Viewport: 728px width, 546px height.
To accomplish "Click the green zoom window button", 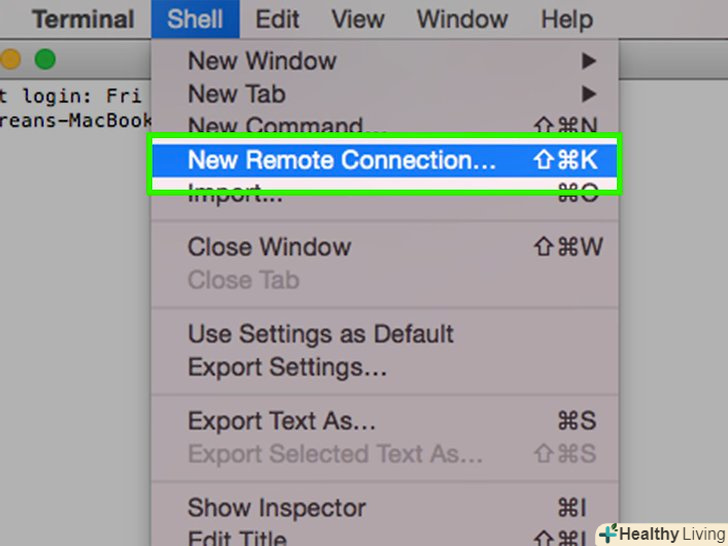I will [44, 60].
